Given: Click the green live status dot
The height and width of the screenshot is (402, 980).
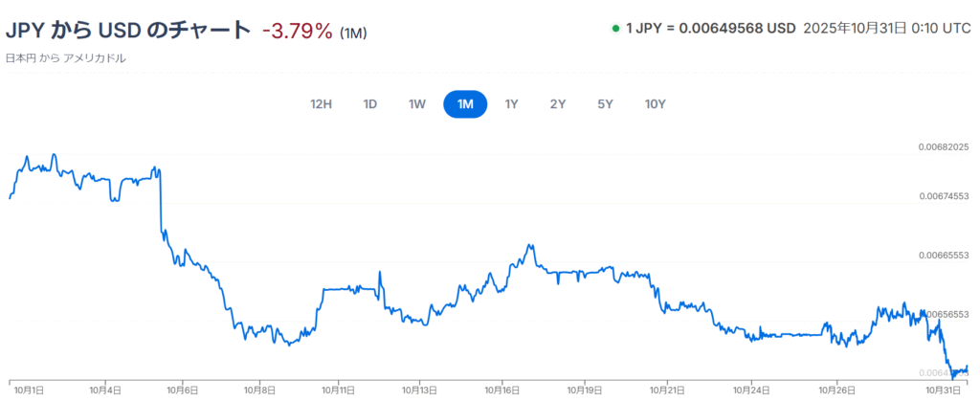Looking at the screenshot, I should click(615, 28).
